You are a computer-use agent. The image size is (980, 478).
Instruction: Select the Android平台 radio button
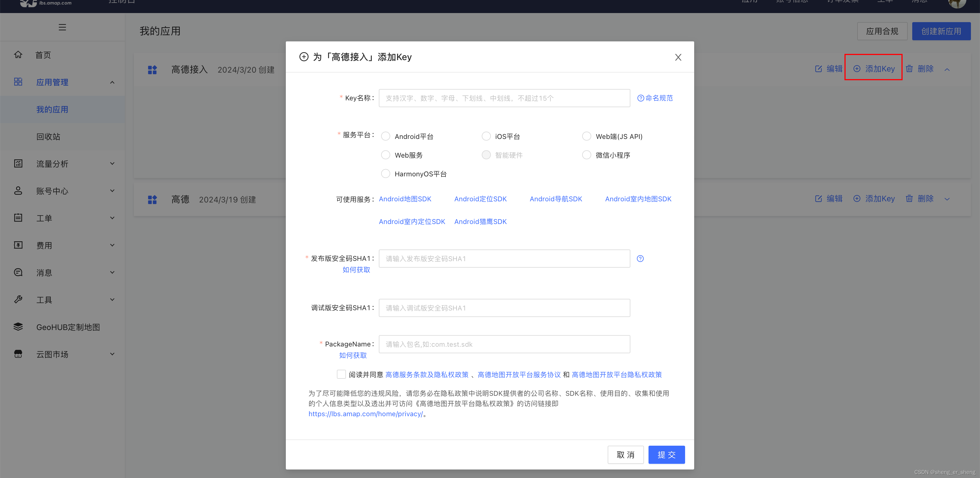(385, 136)
